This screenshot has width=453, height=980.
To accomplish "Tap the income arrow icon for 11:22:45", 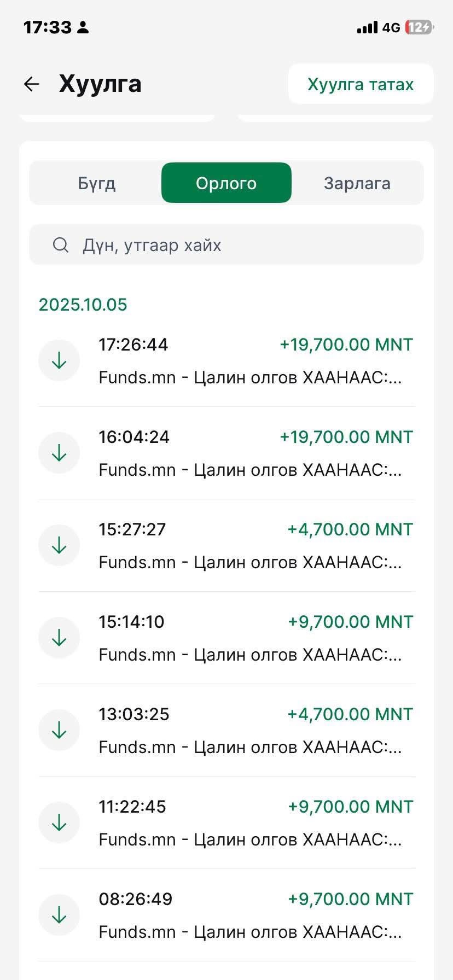I will pos(59,822).
